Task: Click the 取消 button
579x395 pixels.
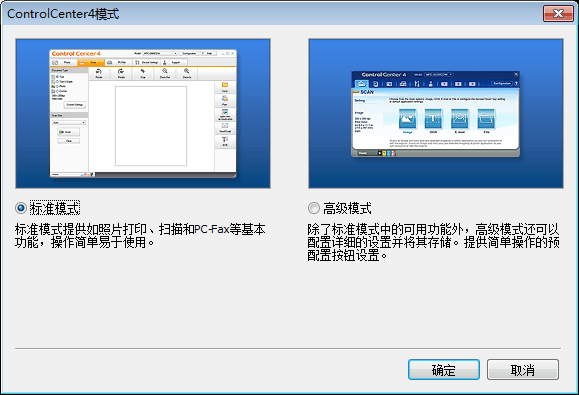Action: (523, 370)
